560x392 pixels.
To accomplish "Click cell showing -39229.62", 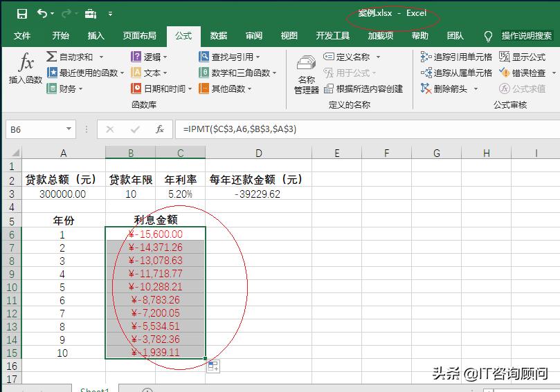I will (259, 194).
